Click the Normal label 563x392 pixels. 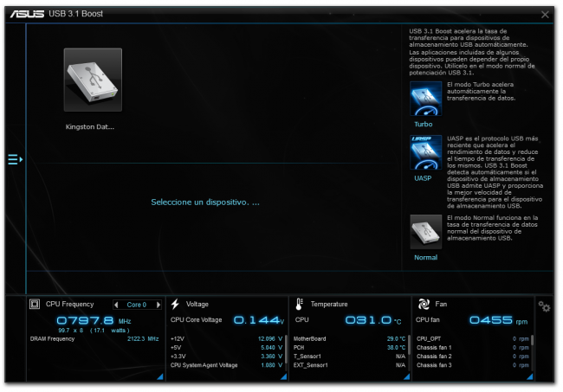[426, 258]
